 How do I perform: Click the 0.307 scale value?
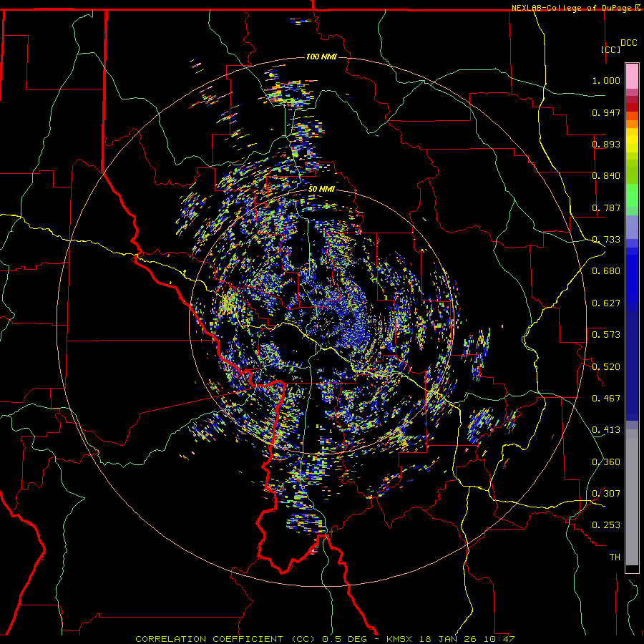pyautogui.click(x=606, y=494)
